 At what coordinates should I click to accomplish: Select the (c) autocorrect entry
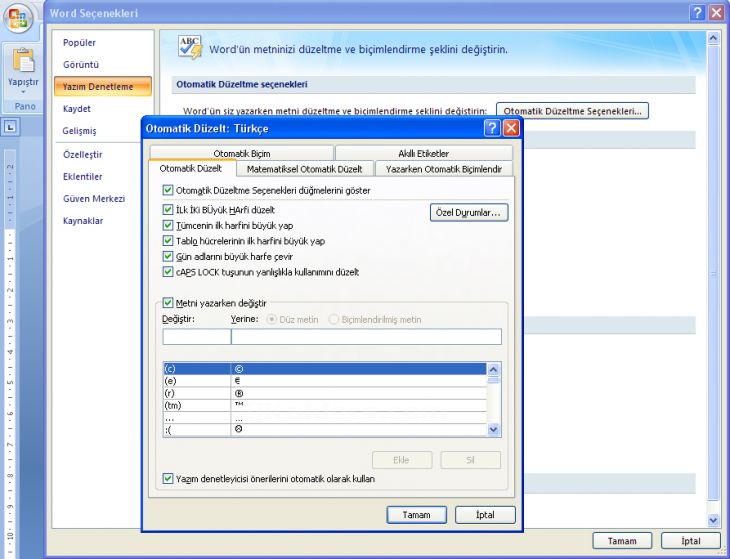pyautogui.click(x=324, y=369)
